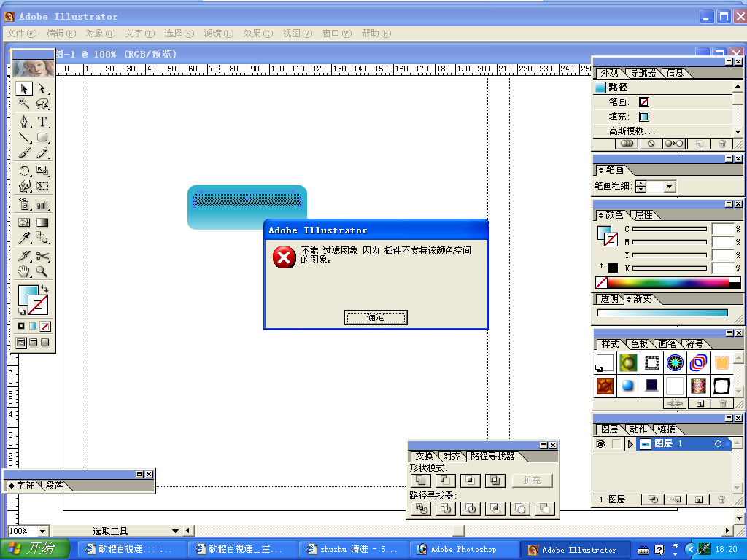Set toolbox paint mode to None
747x560 pixels.
(45, 326)
